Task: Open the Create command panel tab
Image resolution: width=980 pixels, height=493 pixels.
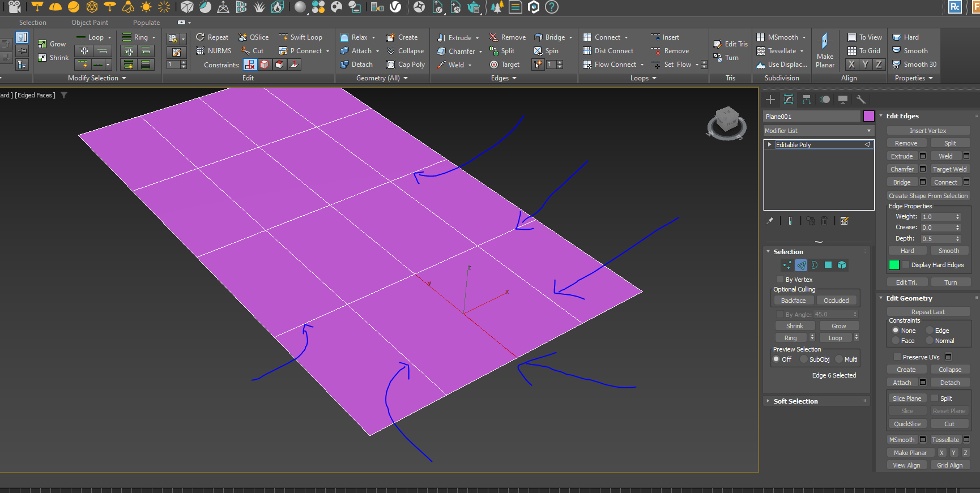Action: coord(770,100)
